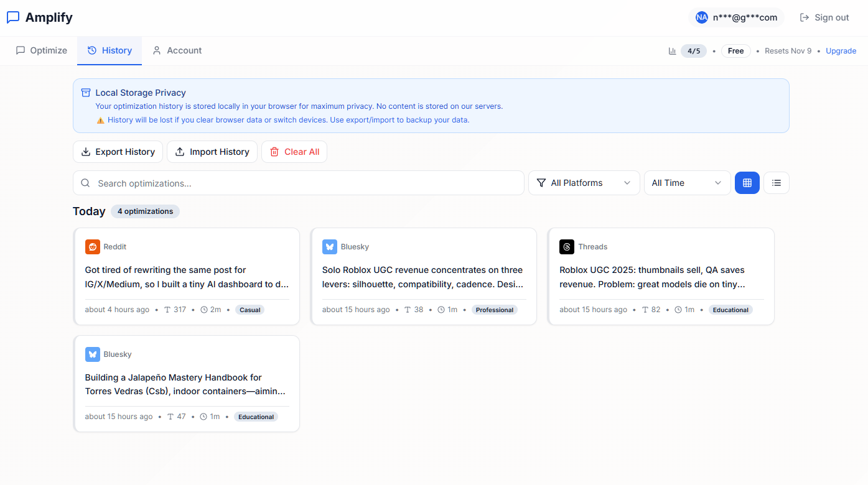
Task: Click the Amplify logo icon
Action: click(x=13, y=17)
